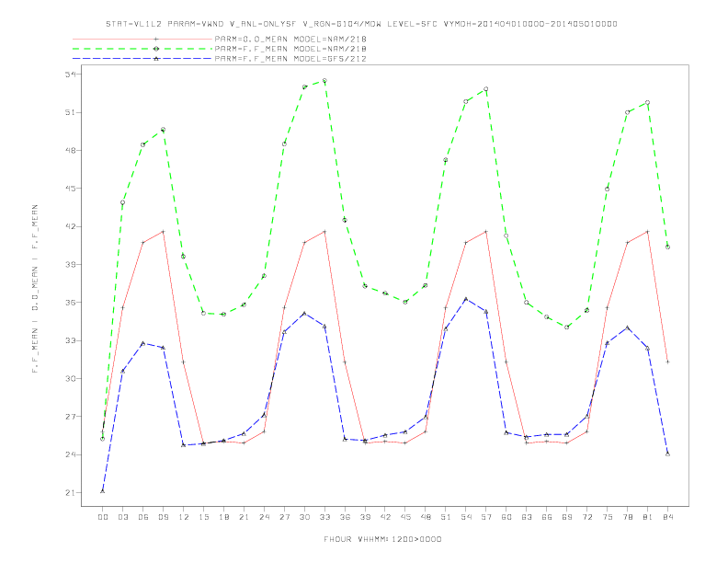Click x-axis forecast hour label 66

pyautogui.click(x=547, y=517)
